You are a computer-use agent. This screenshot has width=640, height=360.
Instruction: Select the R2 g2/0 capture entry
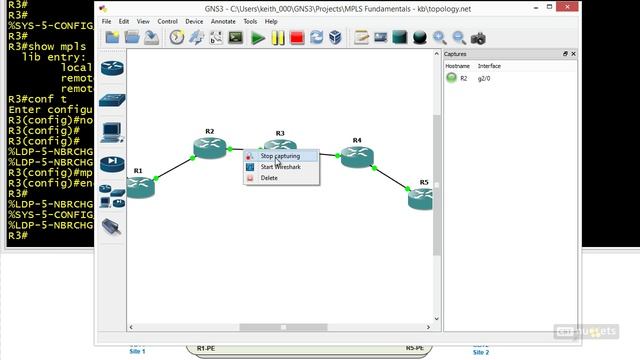coord(510,78)
